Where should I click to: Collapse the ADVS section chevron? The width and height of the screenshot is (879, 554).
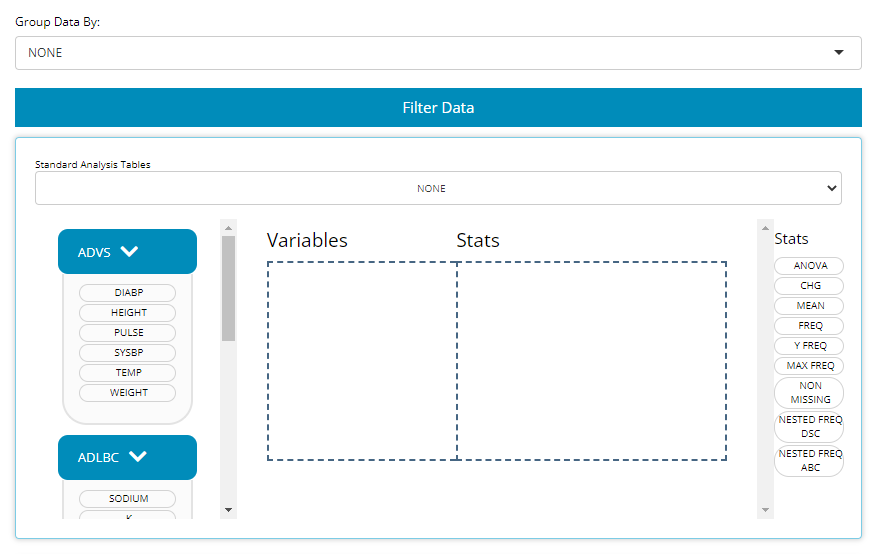tap(129, 252)
